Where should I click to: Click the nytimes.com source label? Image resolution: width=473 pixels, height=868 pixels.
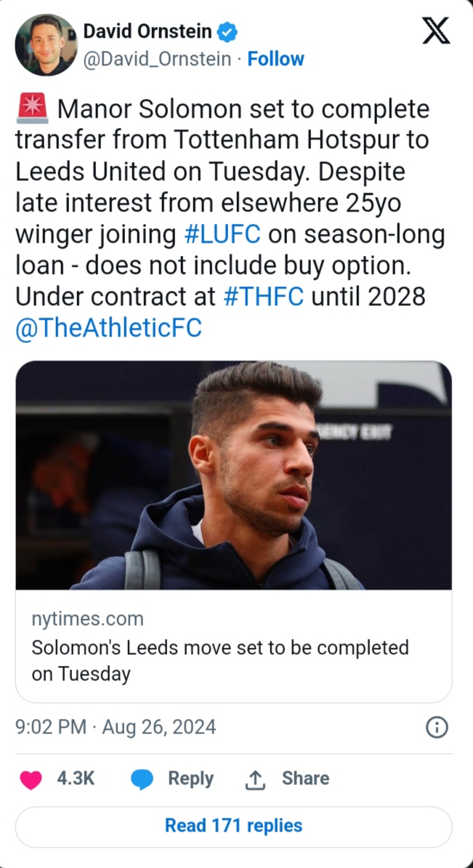(87, 619)
